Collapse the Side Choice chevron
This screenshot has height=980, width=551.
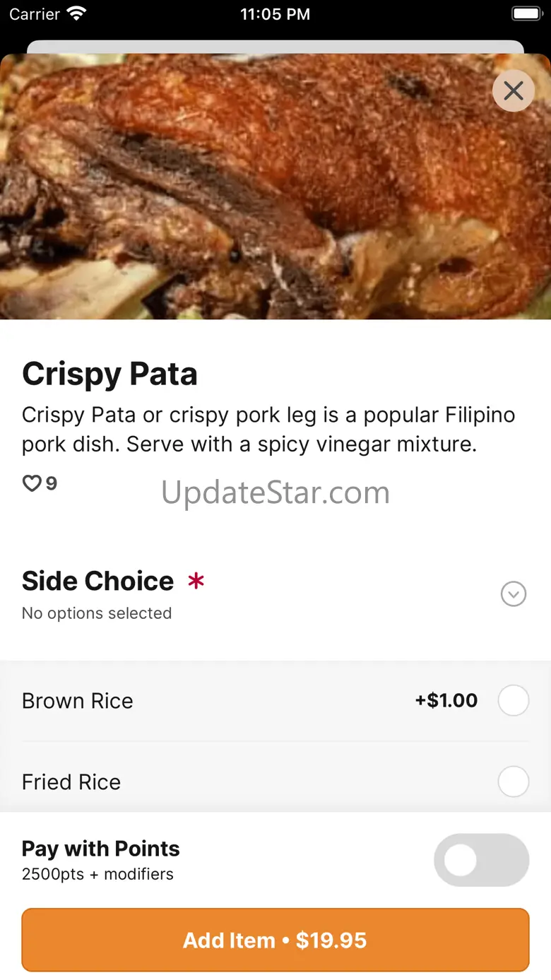click(x=514, y=594)
